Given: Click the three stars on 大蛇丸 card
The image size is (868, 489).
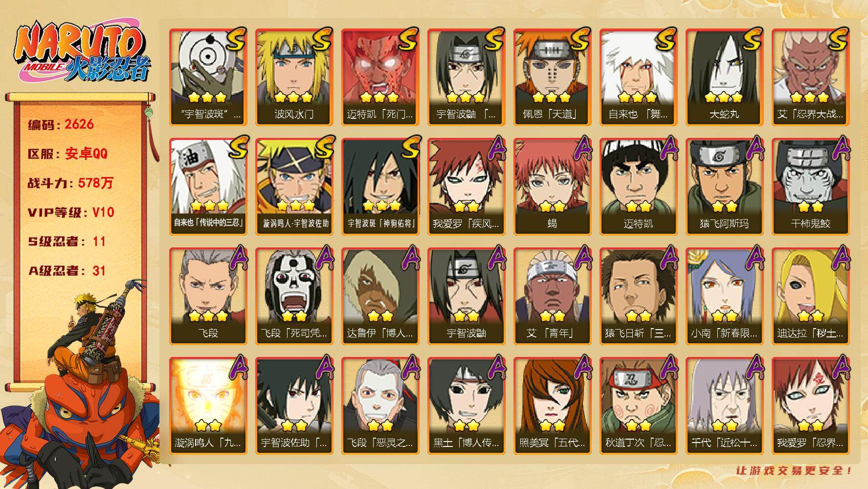Looking at the screenshot, I should click(724, 97).
